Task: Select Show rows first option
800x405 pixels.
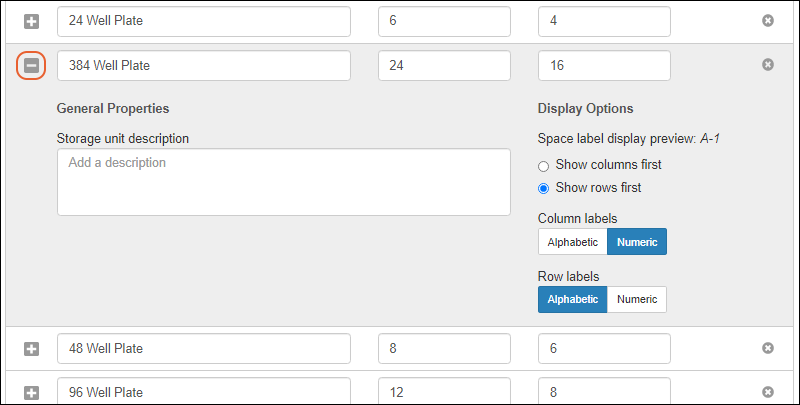Action: point(544,188)
